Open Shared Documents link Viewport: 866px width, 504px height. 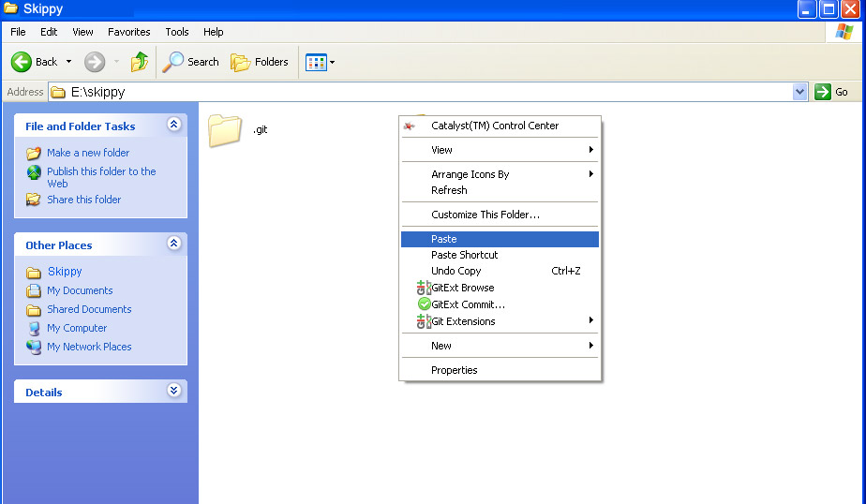coord(89,309)
